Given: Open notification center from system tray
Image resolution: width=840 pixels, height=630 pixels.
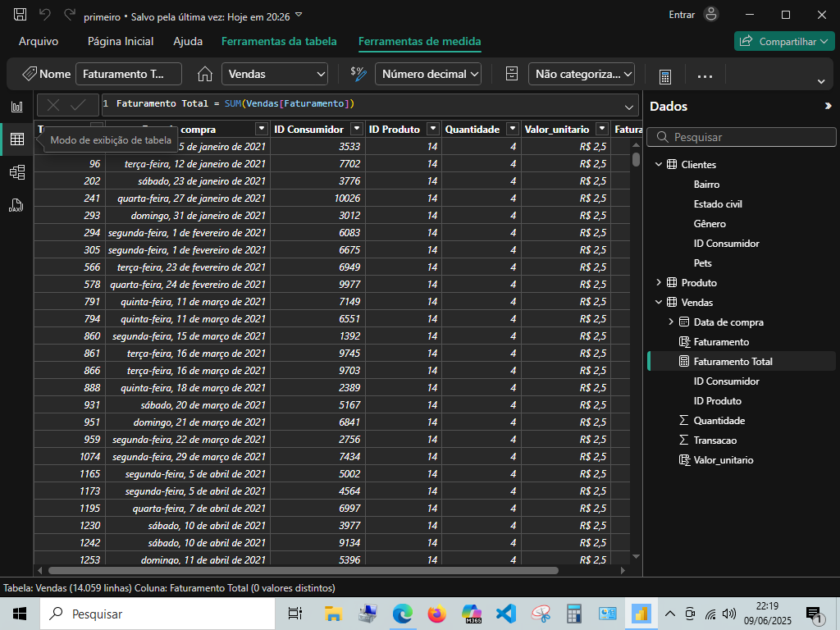Looking at the screenshot, I should tap(815, 615).
